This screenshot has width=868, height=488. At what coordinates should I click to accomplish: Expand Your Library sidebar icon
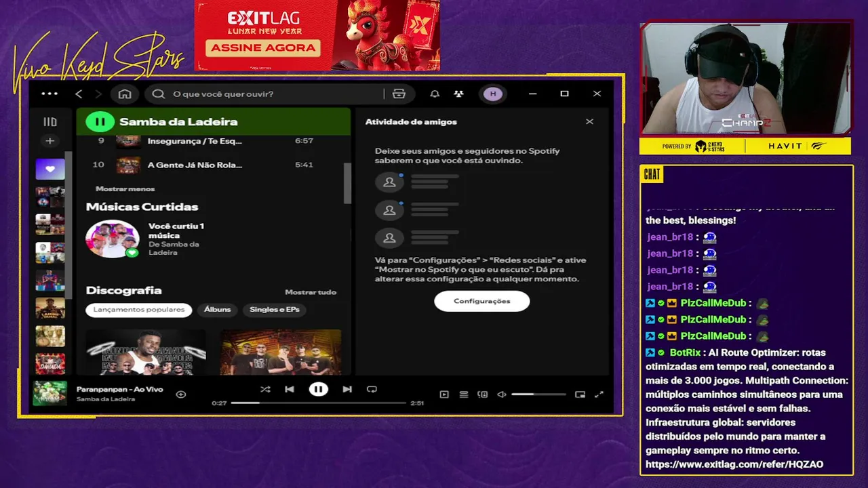click(x=50, y=122)
